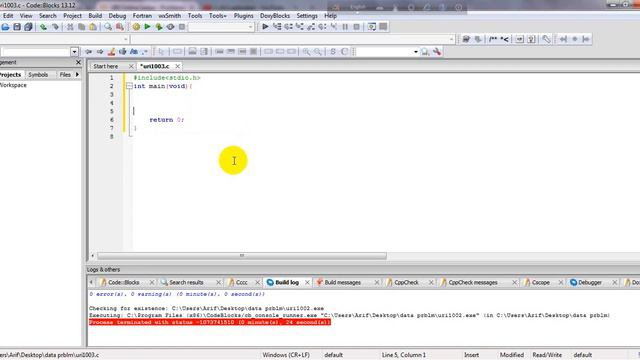Click the Undo toolbar icon
The height and width of the screenshot is (360, 640).
tap(43, 27)
